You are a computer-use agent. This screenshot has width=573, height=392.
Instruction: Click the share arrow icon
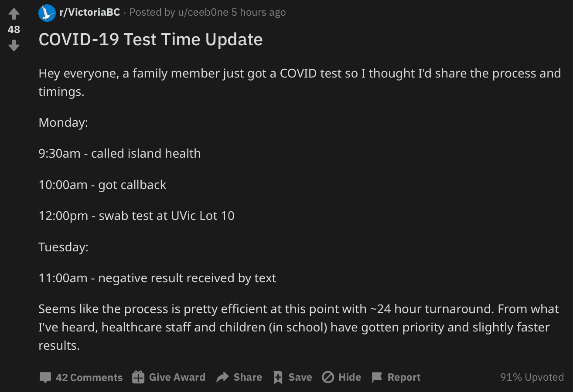pos(223,377)
